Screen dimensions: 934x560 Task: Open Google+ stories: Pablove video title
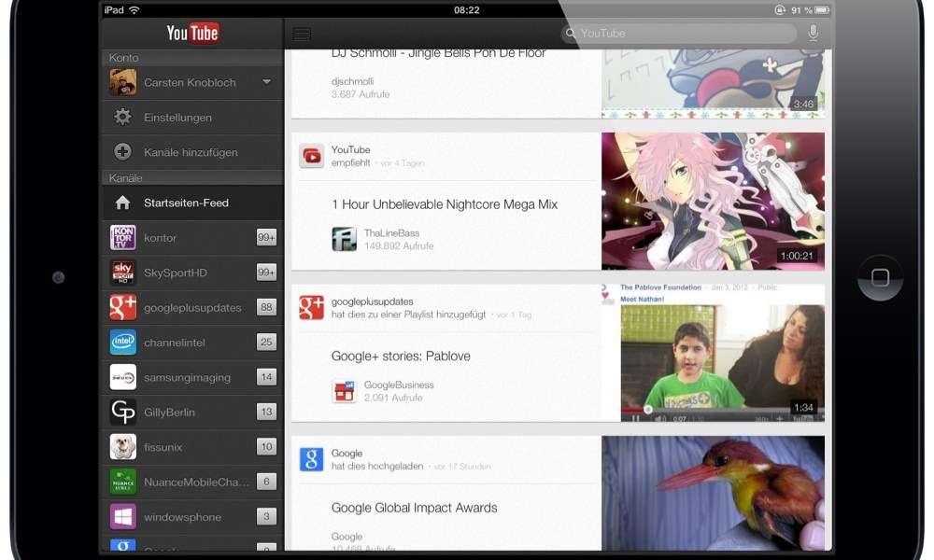click(x=401, y=357)
